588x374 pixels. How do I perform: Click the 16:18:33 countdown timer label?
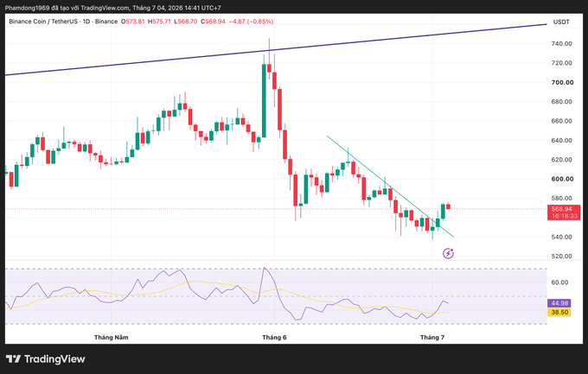564,216
